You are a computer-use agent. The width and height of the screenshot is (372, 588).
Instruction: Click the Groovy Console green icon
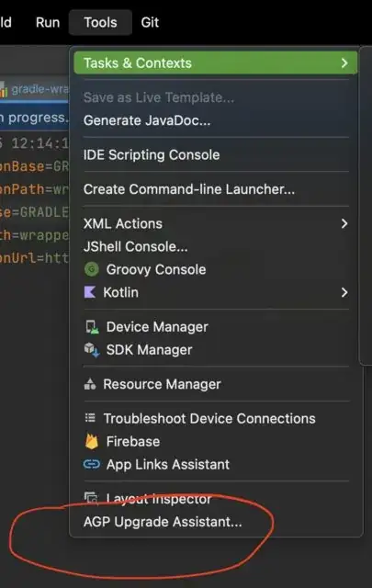(x=92, y=269)
